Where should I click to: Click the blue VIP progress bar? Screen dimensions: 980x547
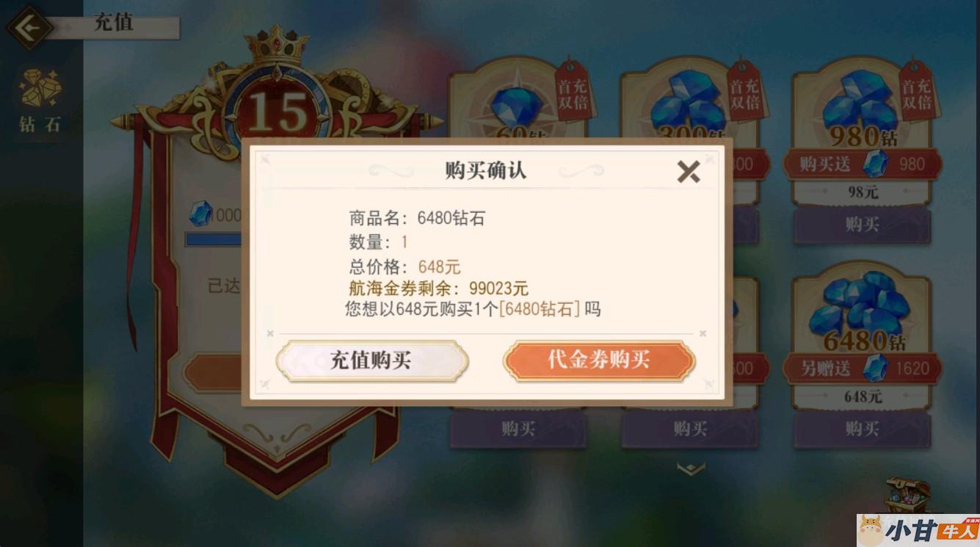point(214,239)
